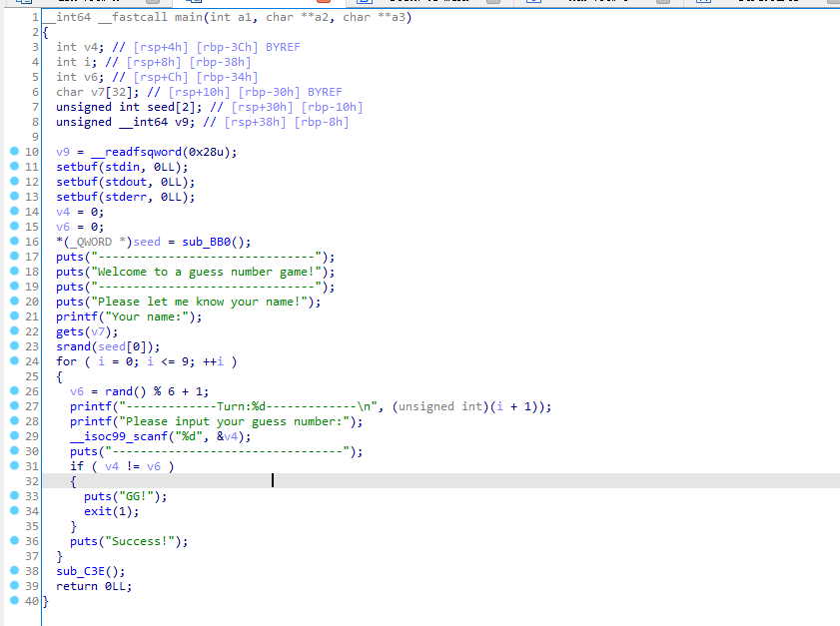Click variable v9 declaration on line 8
The height and width of the screenshot is (626, 840).
point(182,122)
